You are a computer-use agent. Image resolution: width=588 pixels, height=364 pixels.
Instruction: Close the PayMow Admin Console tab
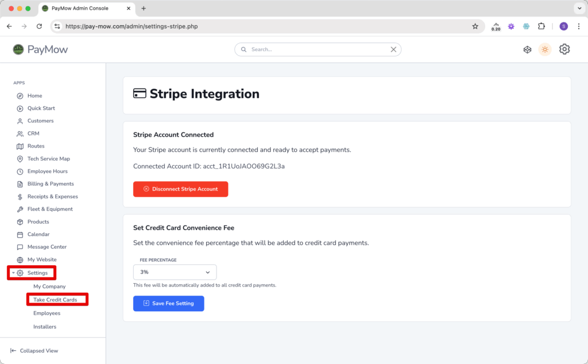click(129, 8)
